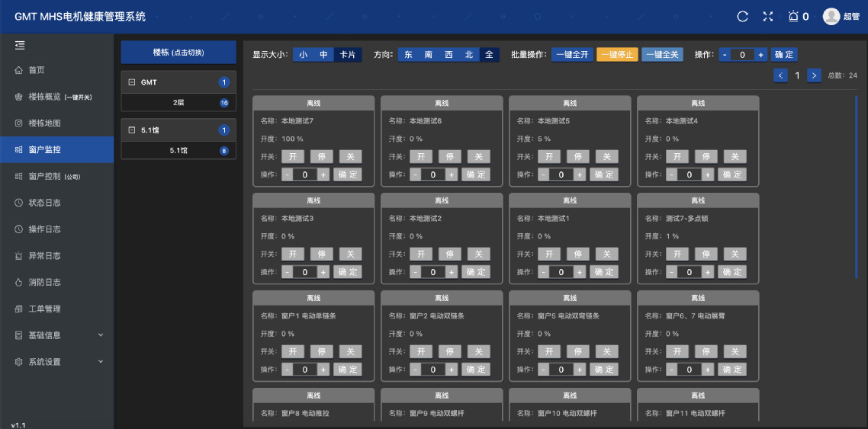This screenshot has height=429, width=868.
Task: Click the 首页 home icon
Action: [18, 70]
